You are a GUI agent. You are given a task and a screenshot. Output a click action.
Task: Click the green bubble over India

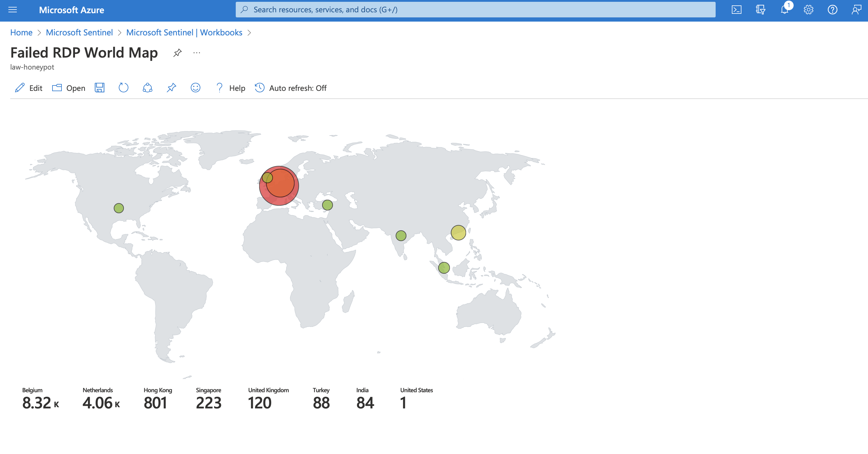(x=401, y=235)
